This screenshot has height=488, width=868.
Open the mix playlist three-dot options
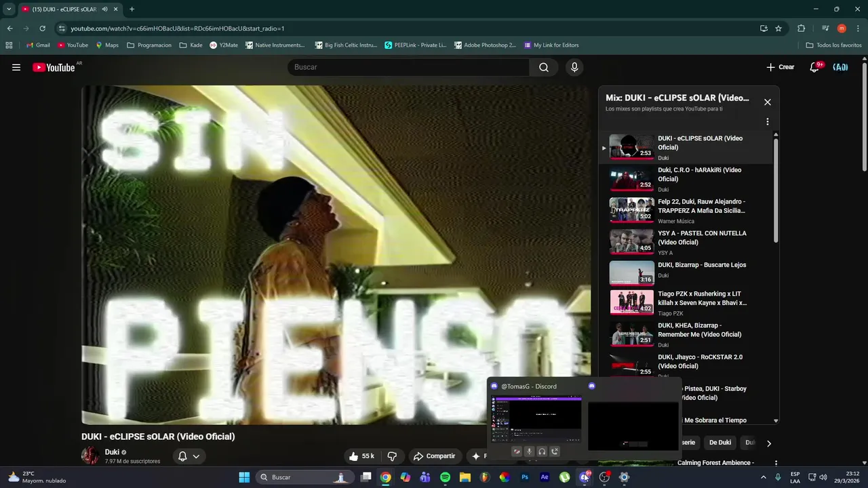pos(768,122)
